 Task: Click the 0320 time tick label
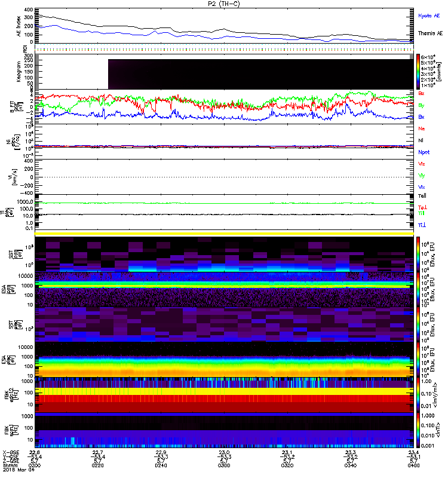point(287,465)
